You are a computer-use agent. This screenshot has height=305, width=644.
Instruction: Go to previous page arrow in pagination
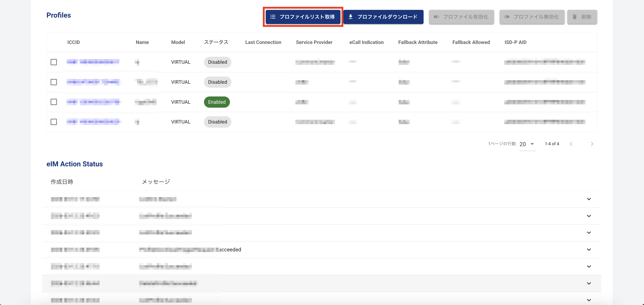coord(571,144)
